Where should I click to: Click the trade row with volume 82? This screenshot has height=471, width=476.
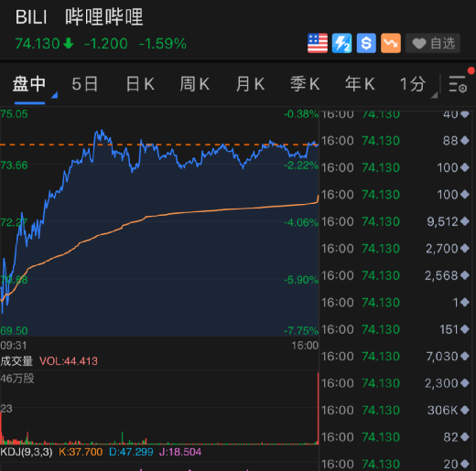pos(395,437)
